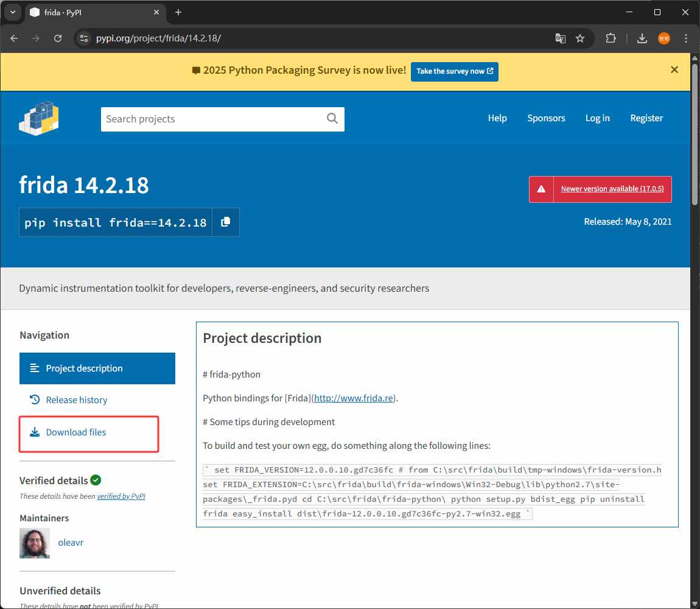Screen dimensions: 700x609
Task: Click the Search projects field
Action: point(214,119)
